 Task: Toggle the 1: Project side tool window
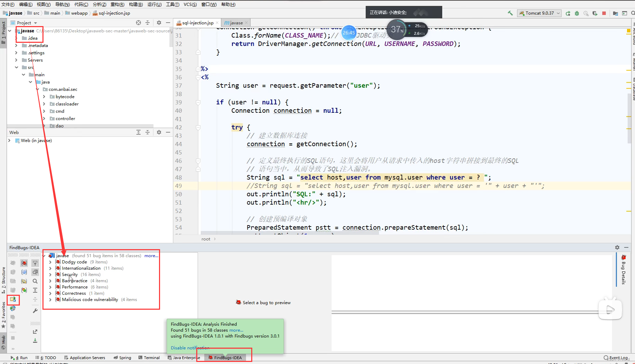pyautogui.click(x=3, y=33)
